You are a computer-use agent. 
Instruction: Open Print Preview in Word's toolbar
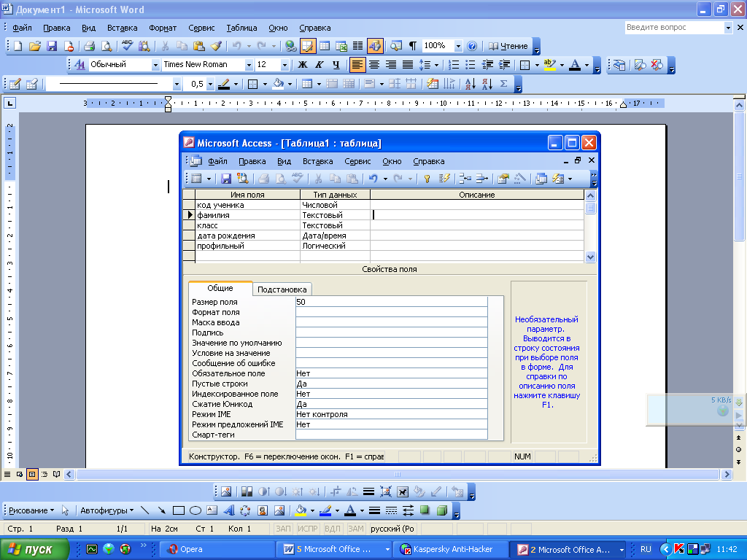107,46
